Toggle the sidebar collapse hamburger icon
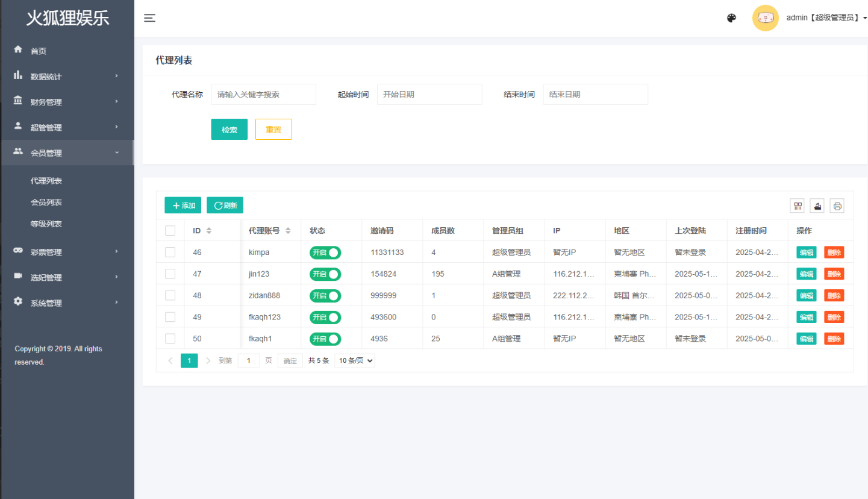 point(150,18)
